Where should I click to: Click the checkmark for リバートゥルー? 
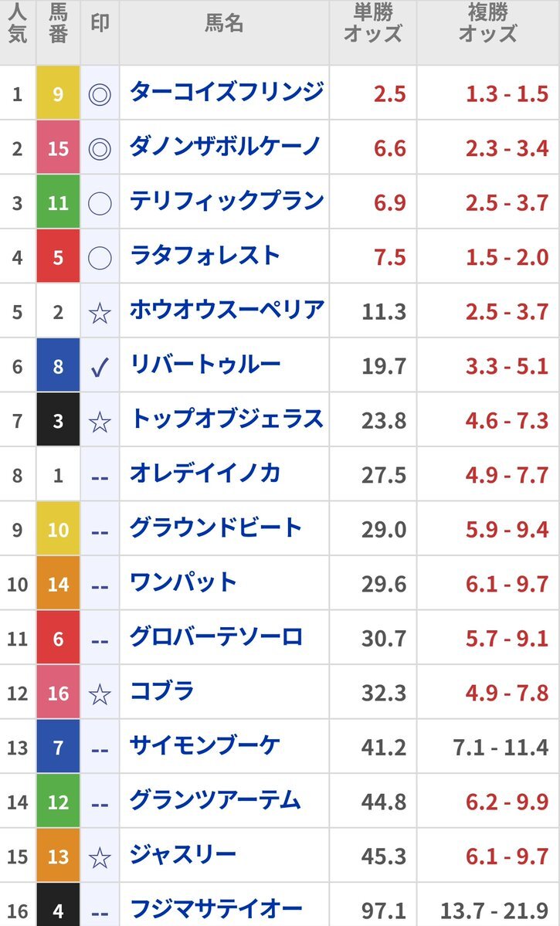(x=100, y=367)
